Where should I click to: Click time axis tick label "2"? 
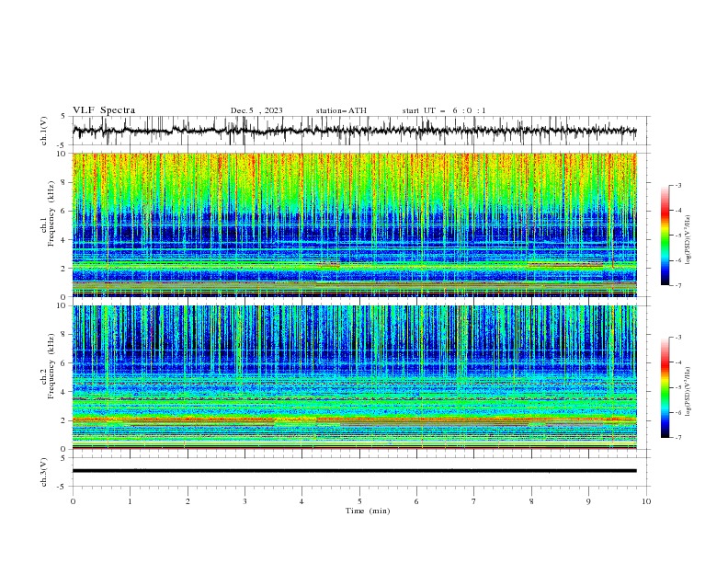[x=188, y=501]
